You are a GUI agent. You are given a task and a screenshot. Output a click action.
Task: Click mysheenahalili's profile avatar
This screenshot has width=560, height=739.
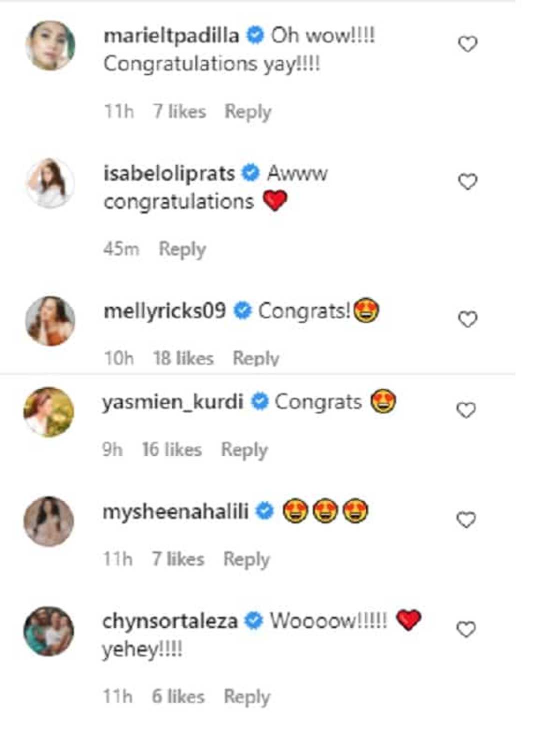[x=48, y=521]
